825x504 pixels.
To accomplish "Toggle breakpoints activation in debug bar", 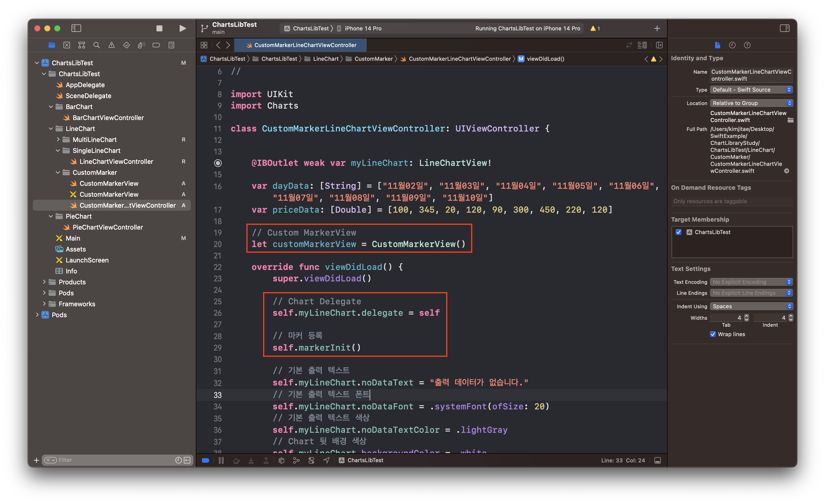I will pos(206,460).
